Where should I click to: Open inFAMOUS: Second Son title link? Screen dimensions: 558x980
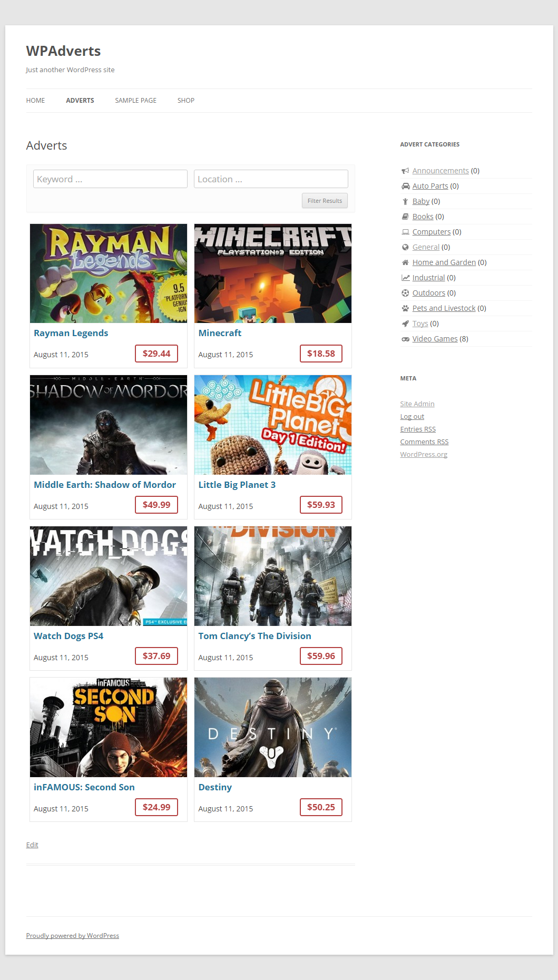tap(84, 787)
